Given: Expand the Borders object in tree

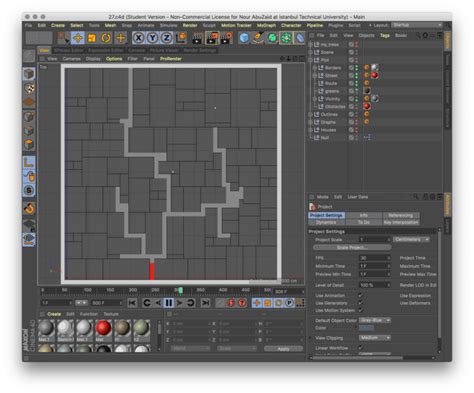Looking at the screenshot, I should (x=314, y=68).
